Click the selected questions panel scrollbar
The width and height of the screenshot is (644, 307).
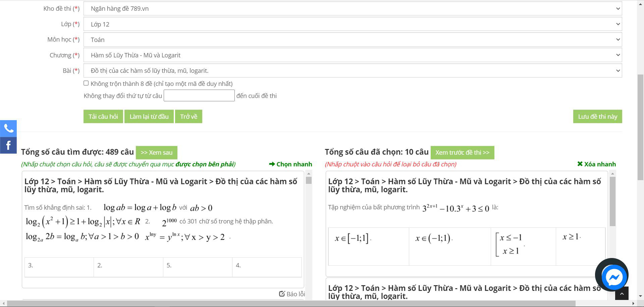click(612, 201)
